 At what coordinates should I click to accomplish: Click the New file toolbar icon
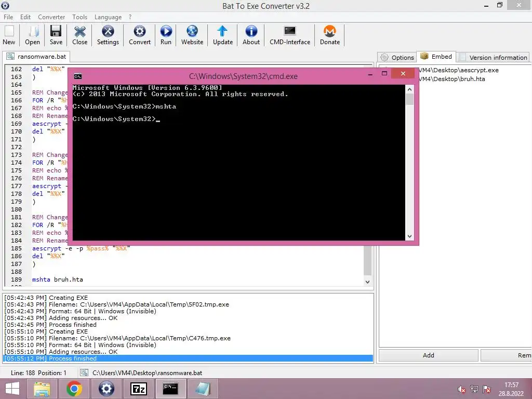point(9,35)
